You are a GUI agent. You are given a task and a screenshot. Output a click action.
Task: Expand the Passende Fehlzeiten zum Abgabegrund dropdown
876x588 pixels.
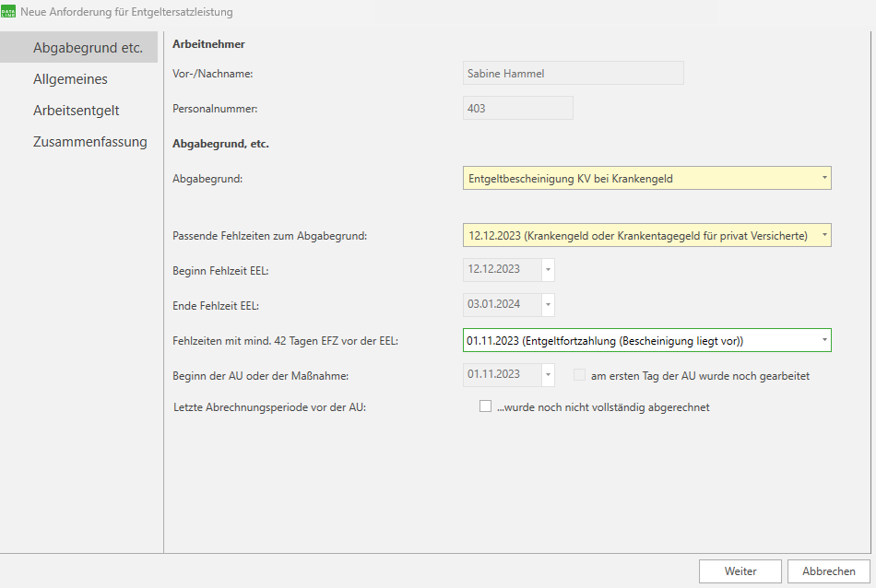click(x=823, y=236)
